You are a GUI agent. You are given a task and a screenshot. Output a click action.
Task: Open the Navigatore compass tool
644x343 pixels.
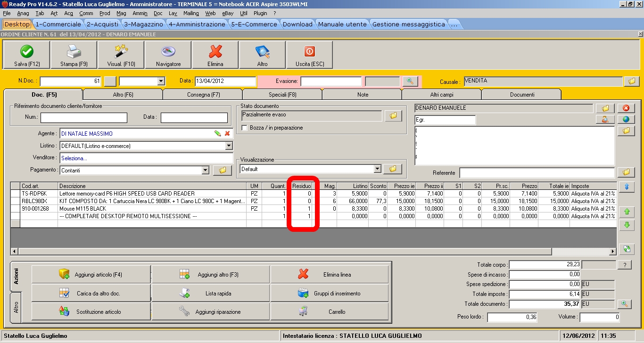pyautogui.click(x=168, y=52)
